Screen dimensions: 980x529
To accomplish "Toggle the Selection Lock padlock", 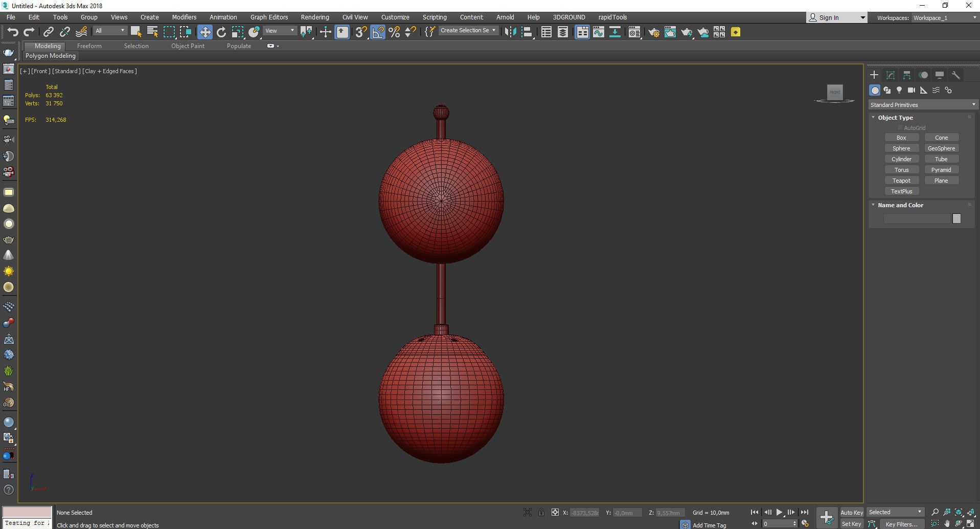I will [541, 512].
